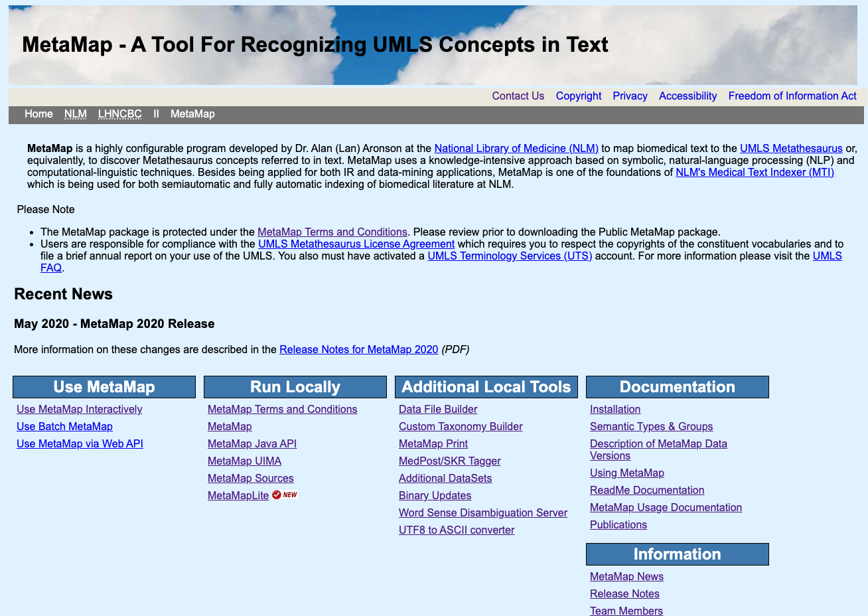This screenshot has height=616, width=868.
Task: Open Release Notes for MetaMap 2020
Action: tap(358, 350)
